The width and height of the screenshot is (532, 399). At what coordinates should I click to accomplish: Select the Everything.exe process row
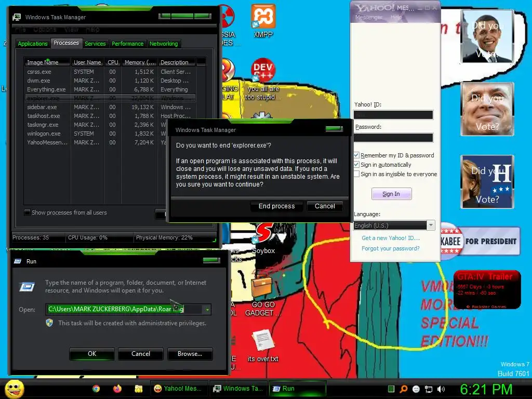[110, 89]
